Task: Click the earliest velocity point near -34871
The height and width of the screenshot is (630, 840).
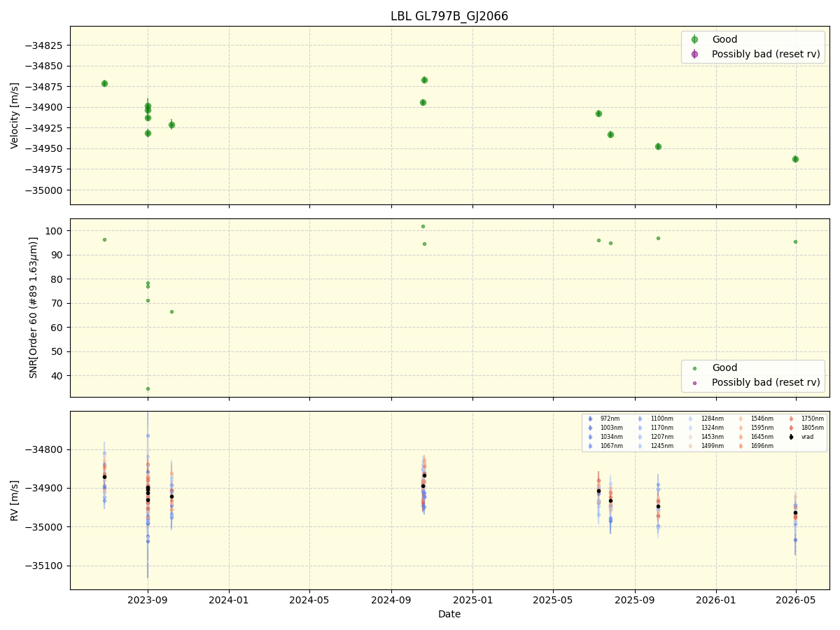Action: (x=104, y=83)
